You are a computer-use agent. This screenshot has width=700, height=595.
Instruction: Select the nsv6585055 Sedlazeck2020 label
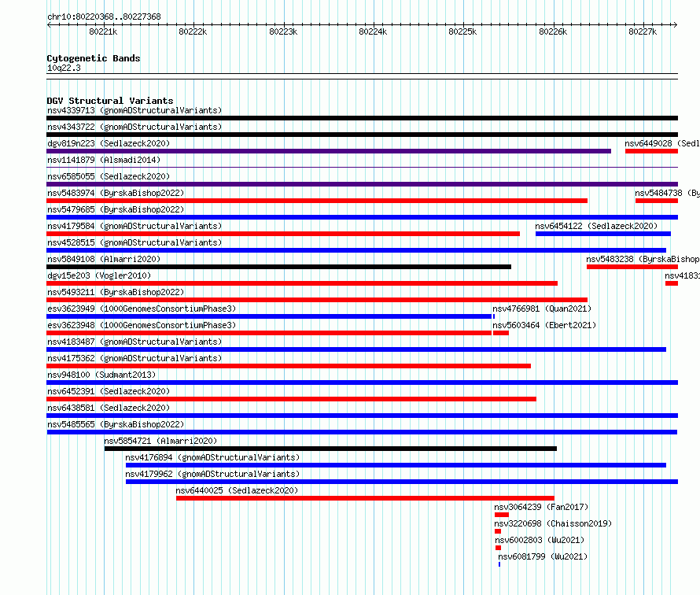[109, 176]
